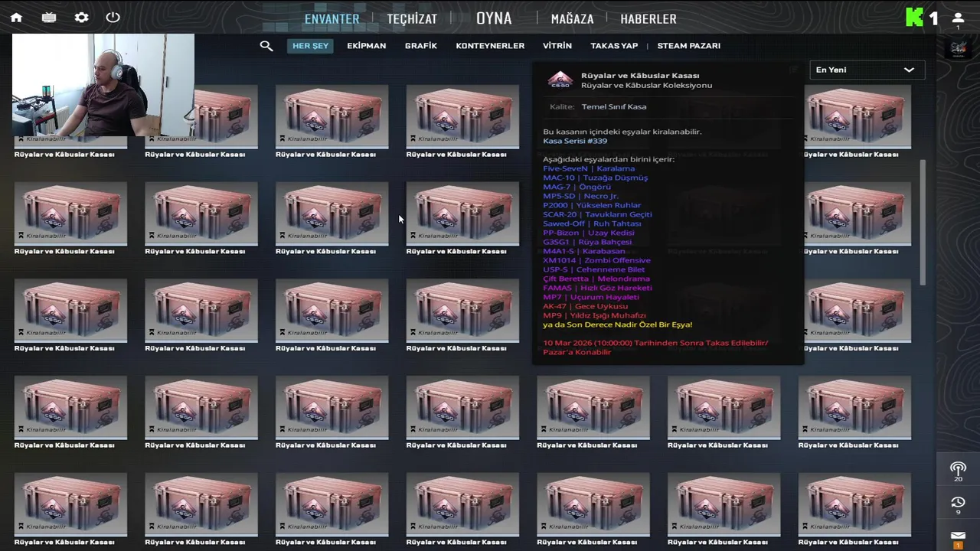
Task: Select the VİTRİN filter
Action: 557,46
